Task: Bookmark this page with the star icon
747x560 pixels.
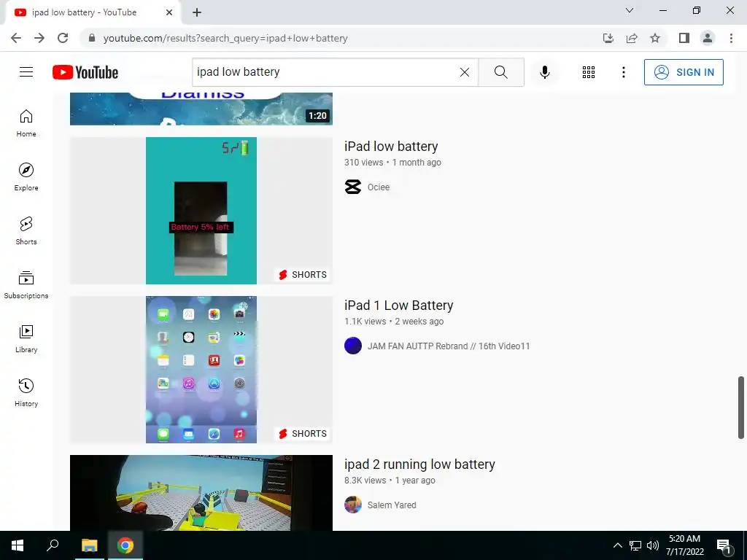Action: tap(655, 38)
